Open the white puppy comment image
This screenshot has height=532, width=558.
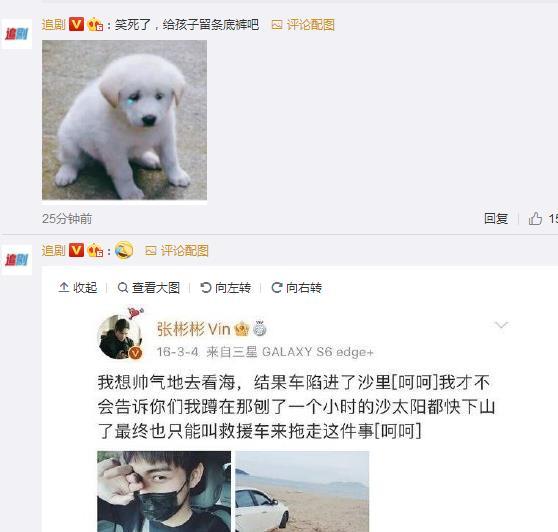coord(125,120)
